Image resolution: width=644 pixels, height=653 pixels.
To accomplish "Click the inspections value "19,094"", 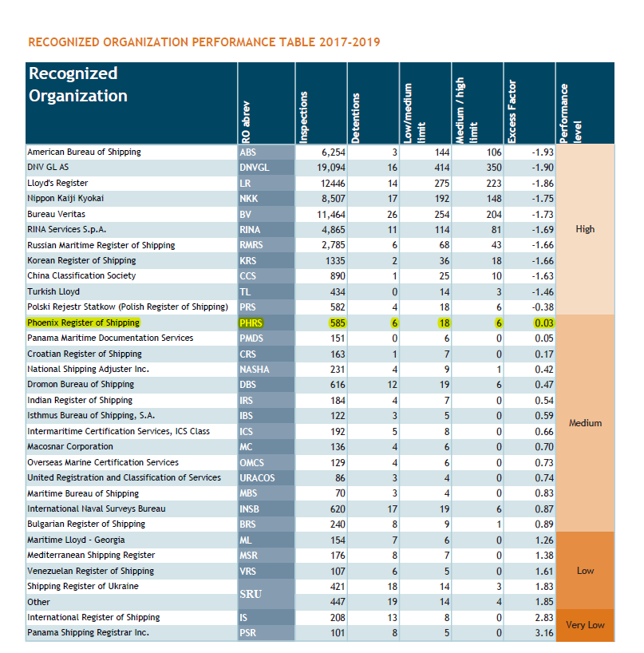I will click(x=331, y=168).
